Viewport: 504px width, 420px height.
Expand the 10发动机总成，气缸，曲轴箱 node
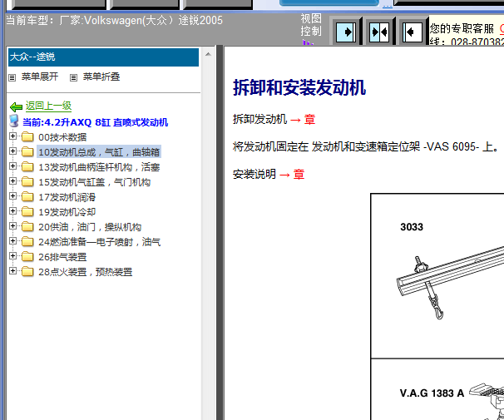tap(12, 151)
